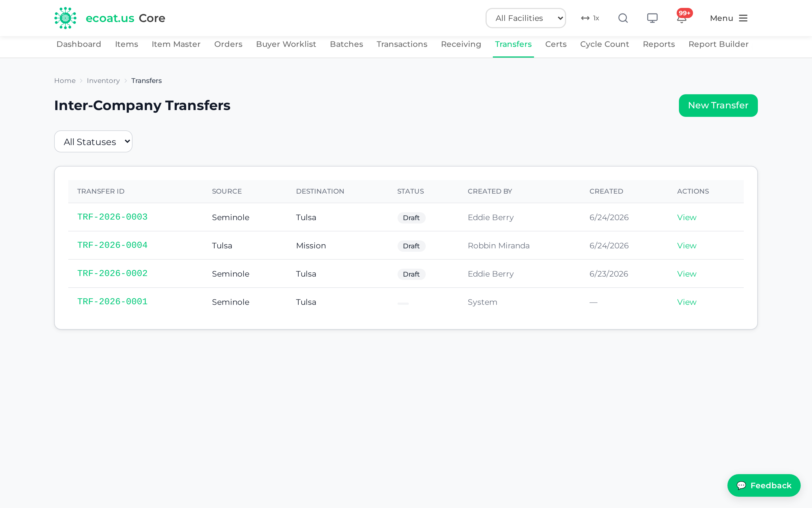Open transfer TRF-2026-0004
This screenshot has height=508, width=812.
click(x=112, y=245)
